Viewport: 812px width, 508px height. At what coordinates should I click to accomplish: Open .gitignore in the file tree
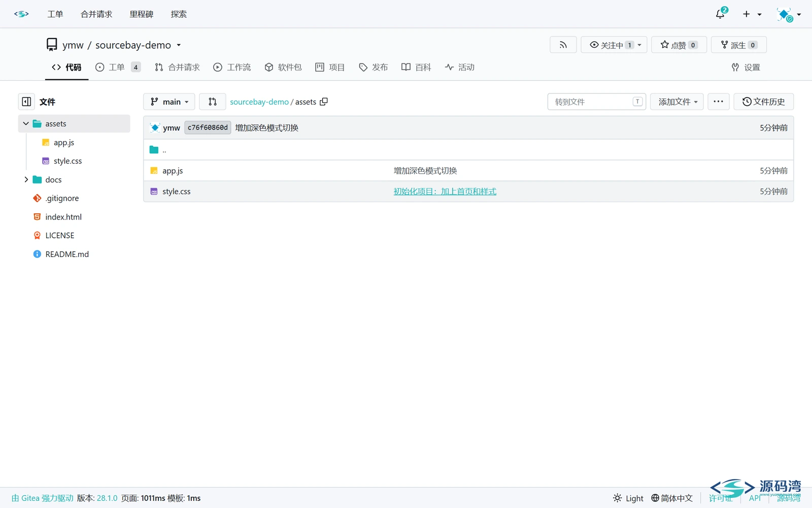(62, 198)
